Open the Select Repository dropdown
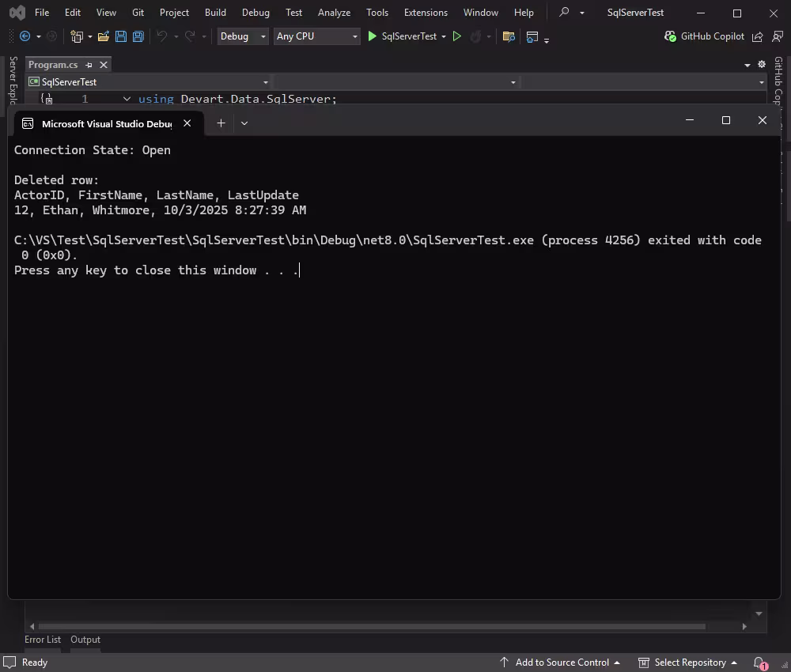 point(687,663)
